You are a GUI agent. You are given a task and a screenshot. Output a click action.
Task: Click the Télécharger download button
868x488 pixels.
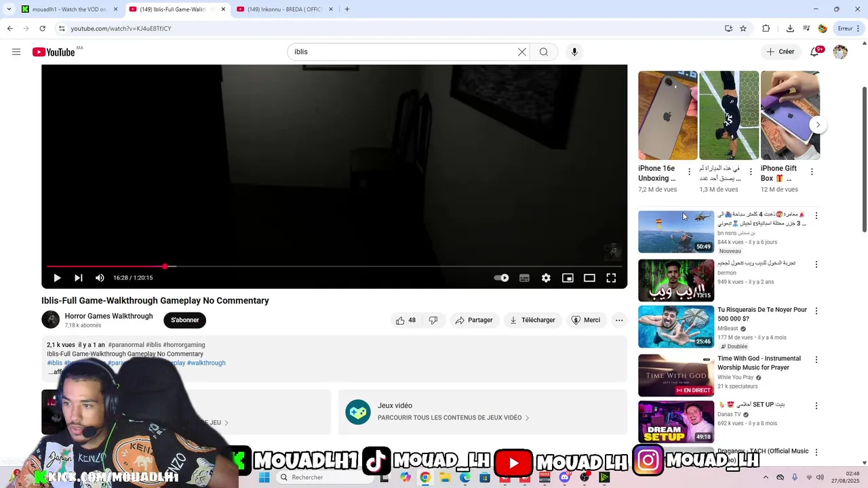click(532, 320)
